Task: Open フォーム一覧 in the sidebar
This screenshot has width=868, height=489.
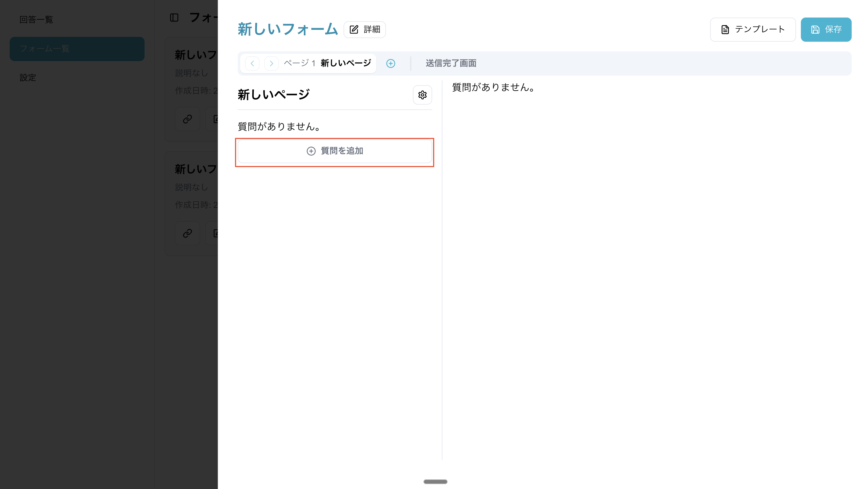Action: click(x=77, y=49)
